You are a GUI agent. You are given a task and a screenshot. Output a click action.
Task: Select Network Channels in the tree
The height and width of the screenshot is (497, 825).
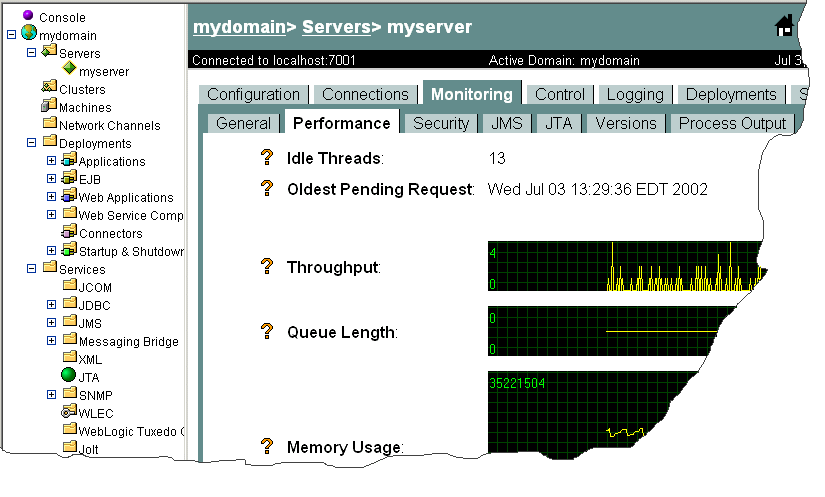109,125
